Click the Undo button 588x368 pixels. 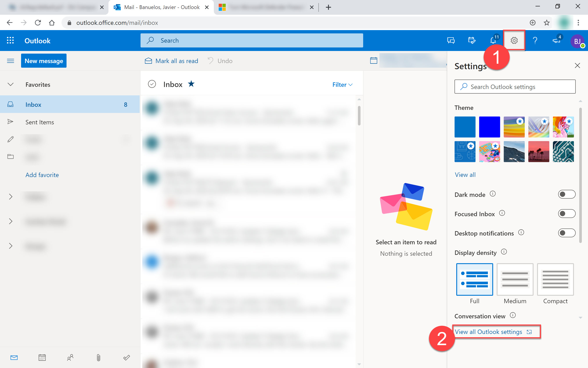[x=220, y=61]
